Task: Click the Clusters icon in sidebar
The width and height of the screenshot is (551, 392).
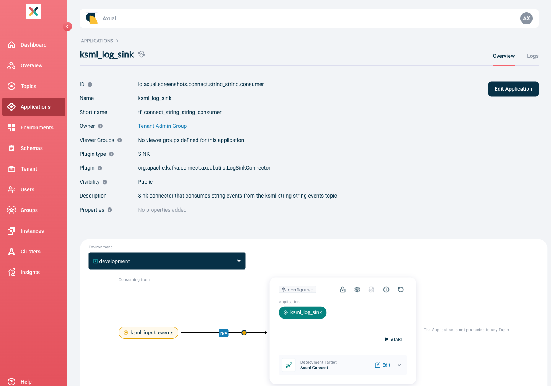Action: pos(11,252)
